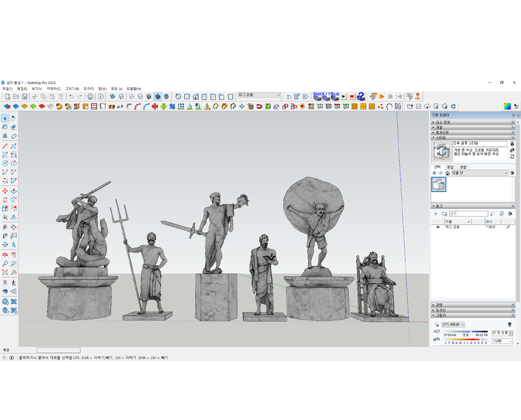This screenshot has height=420, width=521.
Task: Expand the 요소 정보 panel
Action: (473, 122)
